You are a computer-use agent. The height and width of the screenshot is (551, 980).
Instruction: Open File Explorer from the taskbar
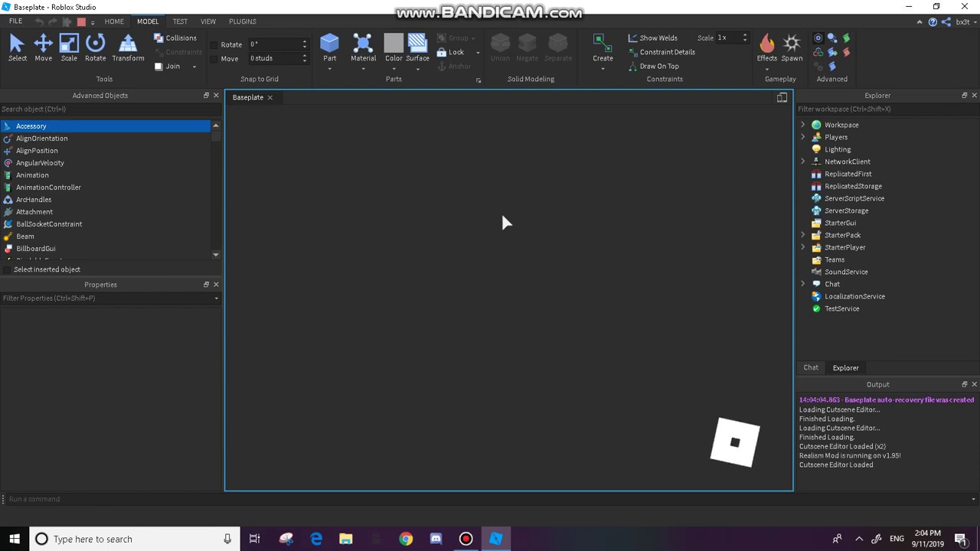pyautogui.click(x=346, y=539)
